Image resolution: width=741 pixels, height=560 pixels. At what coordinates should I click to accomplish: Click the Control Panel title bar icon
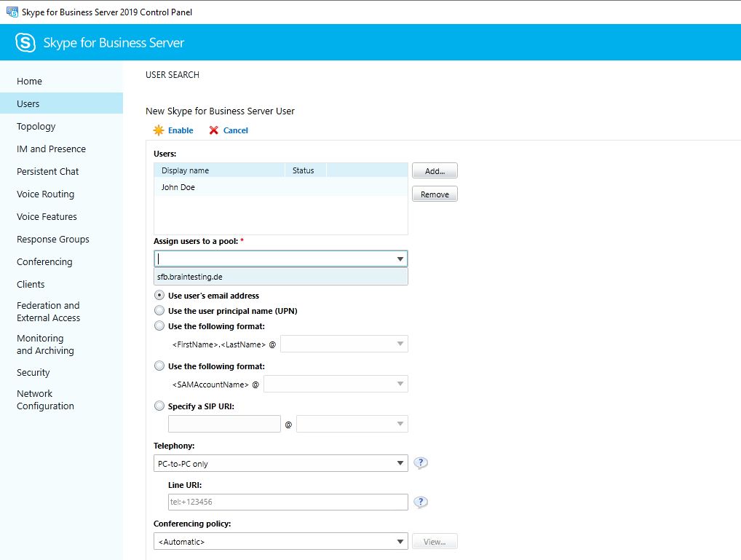click(x=12, y=12)
